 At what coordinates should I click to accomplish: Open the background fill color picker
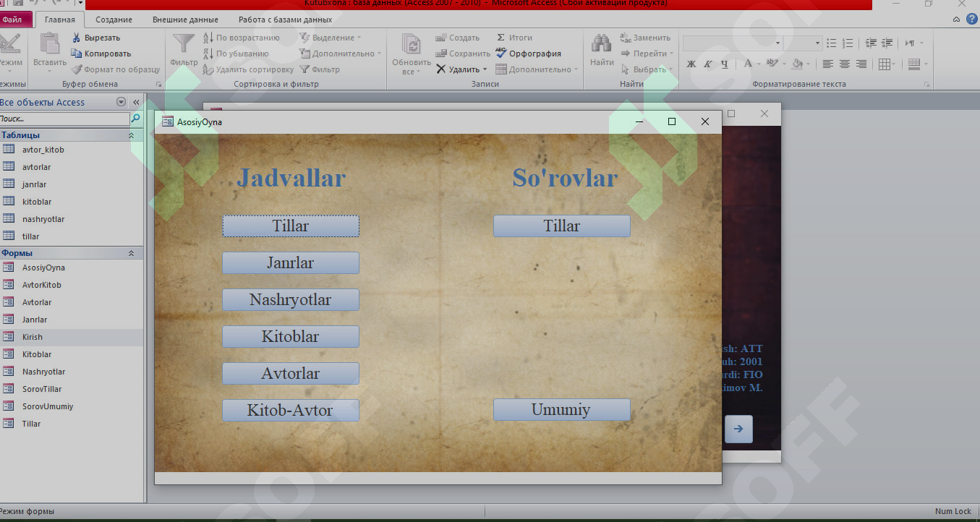(x=807, y=64)
